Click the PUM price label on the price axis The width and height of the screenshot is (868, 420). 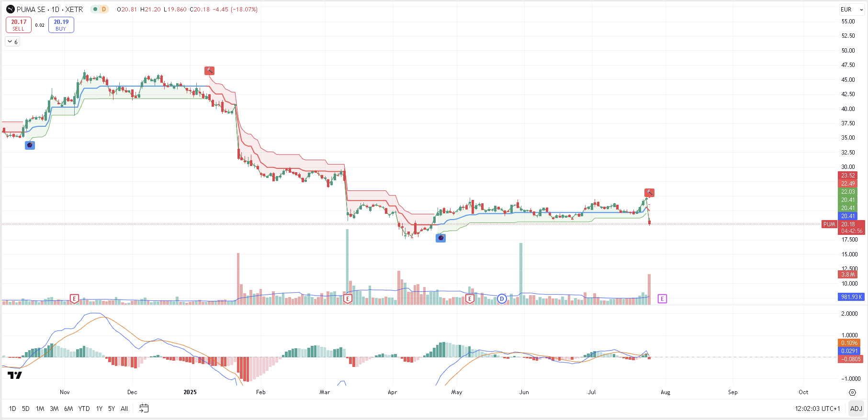(x=829, y=224)
